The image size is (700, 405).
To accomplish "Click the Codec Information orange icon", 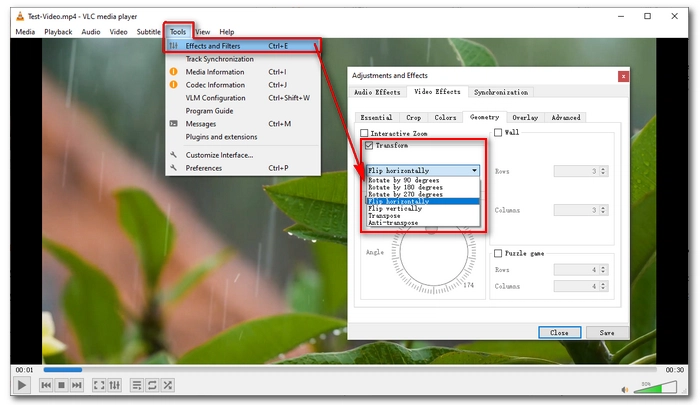I will [174, 84].
